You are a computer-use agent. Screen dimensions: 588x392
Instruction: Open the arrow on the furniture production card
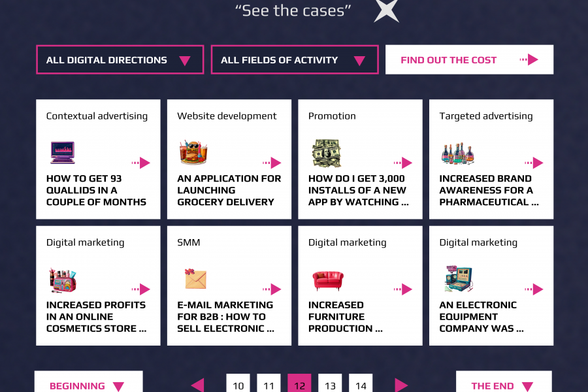402,289
